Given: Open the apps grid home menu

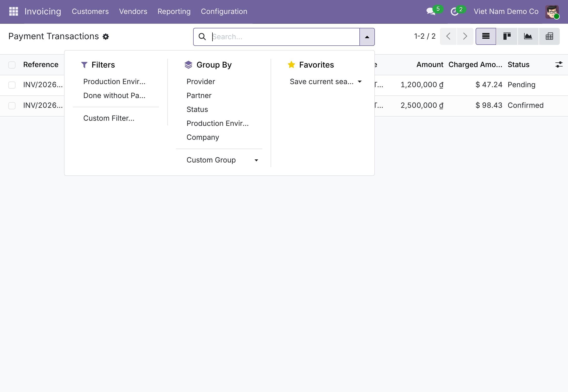Looking at the screenshot, I should click(x=13, y=11).
